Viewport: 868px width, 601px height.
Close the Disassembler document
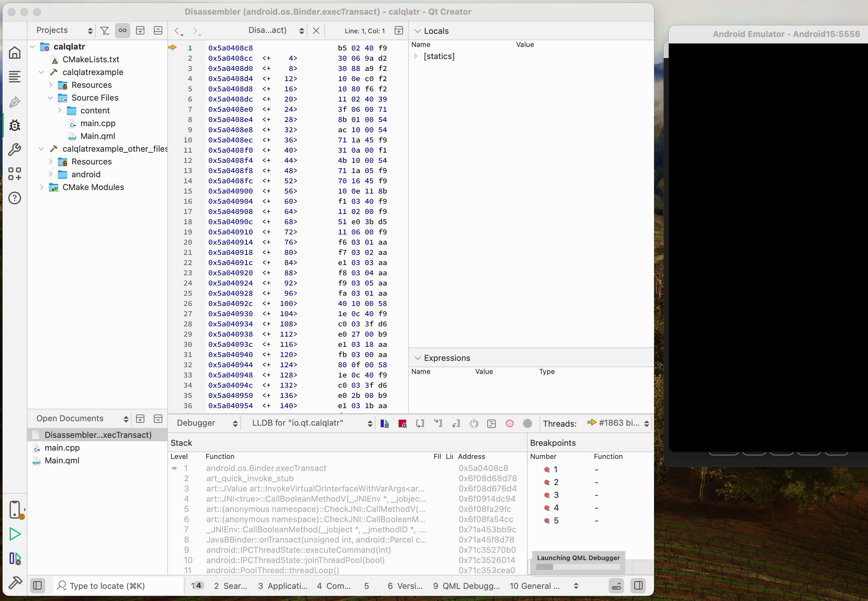tap(316, 31)
